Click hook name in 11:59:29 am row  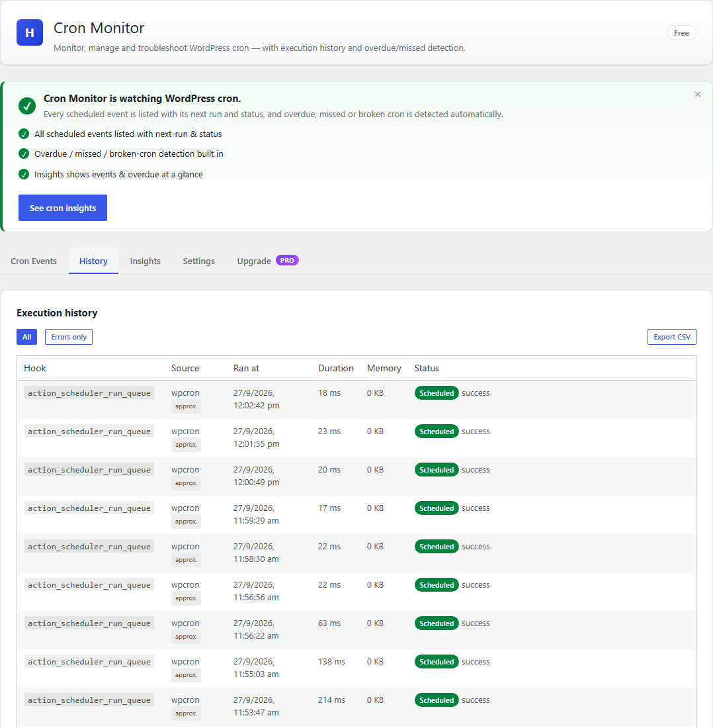pyautogui.click(x=89, y=508)
